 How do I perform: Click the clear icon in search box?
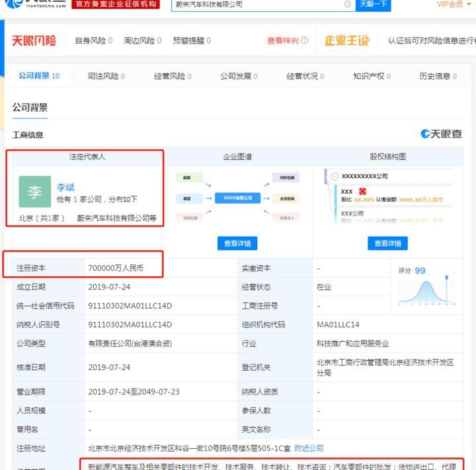point(348,4)
